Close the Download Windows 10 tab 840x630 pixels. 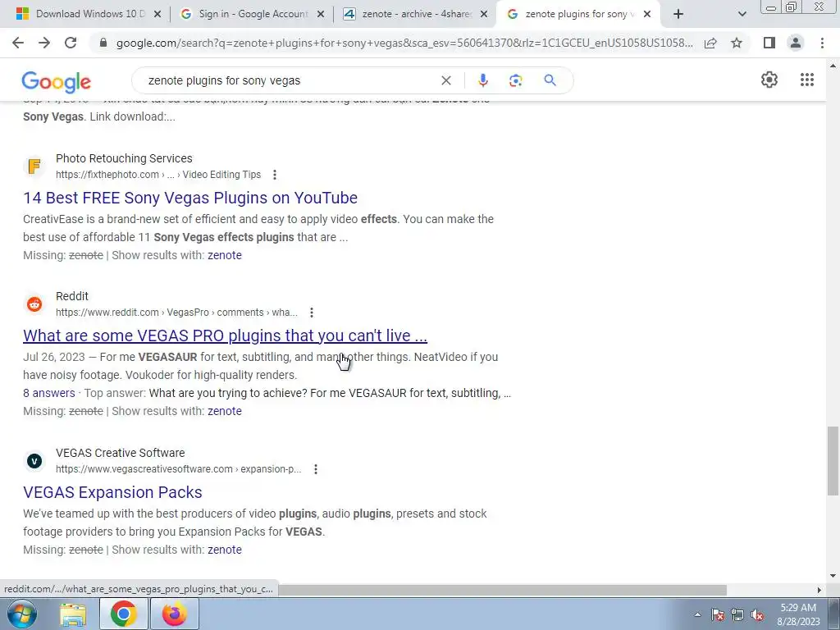click(157, 15)
